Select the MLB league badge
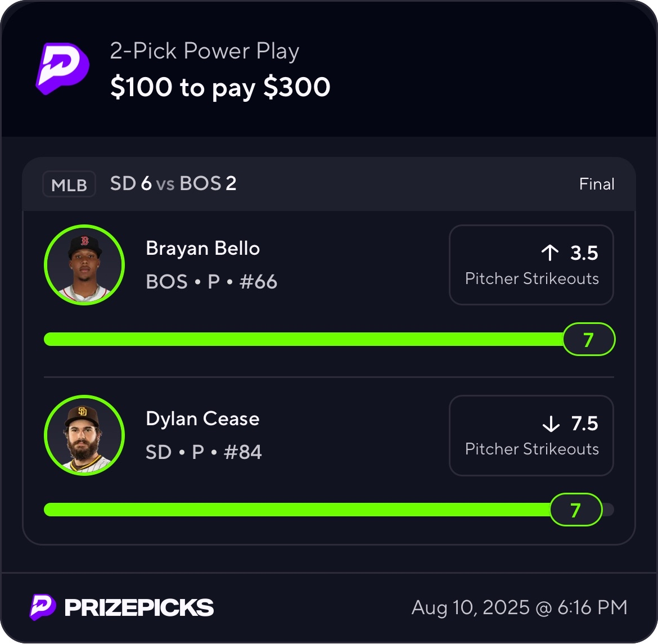 [x=69, y=184]
